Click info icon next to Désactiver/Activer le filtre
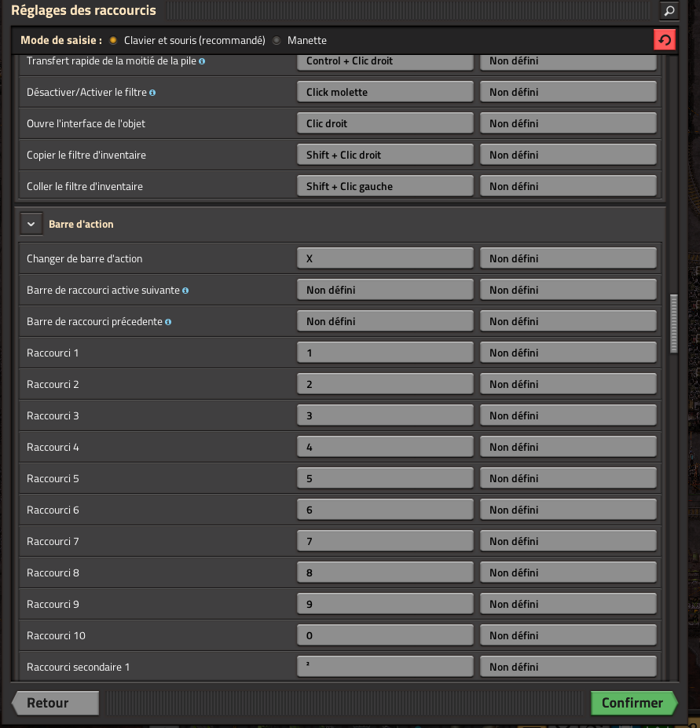Image resolution: width=700 pixels, height=728 pixels. tap(152, 92)
